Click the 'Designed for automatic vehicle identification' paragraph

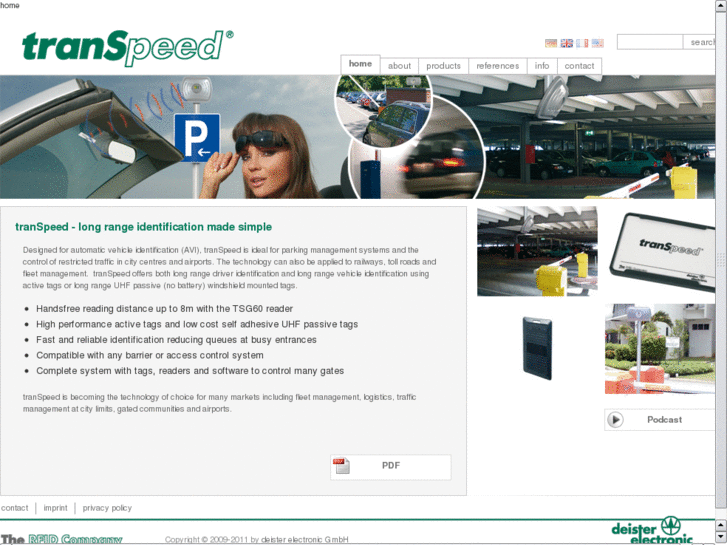tap(230, 268)
